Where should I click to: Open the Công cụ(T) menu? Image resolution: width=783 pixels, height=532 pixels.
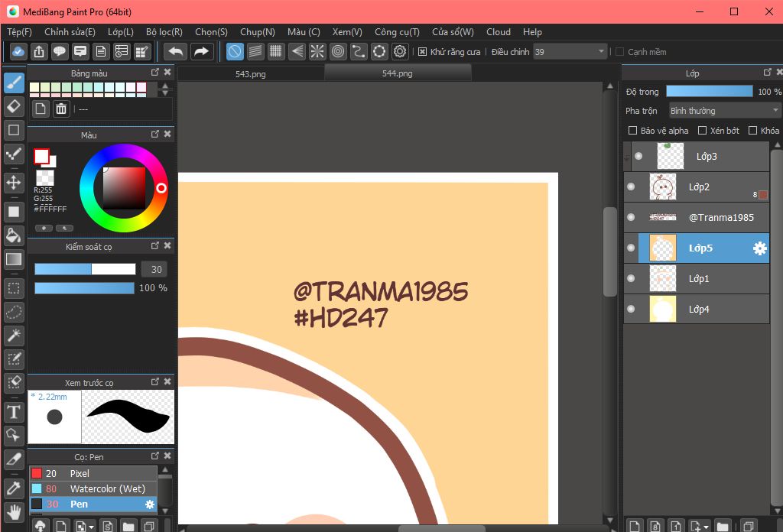point(397,32)
